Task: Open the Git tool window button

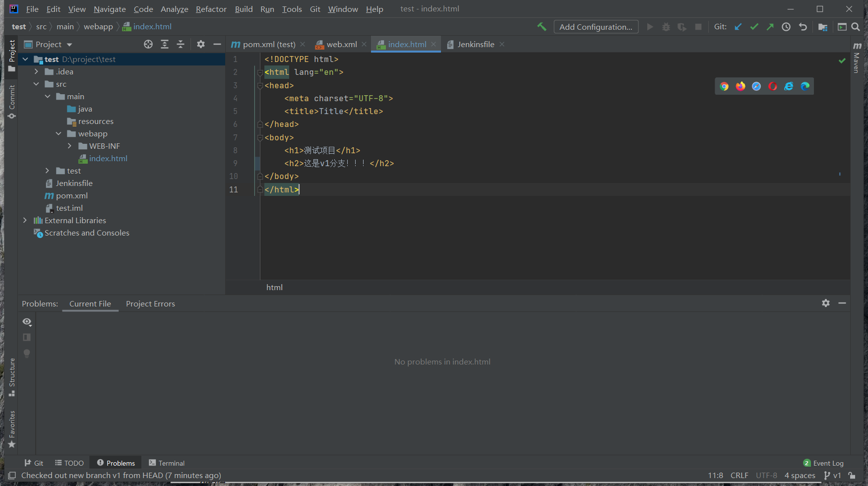Action: coord(34,463)
